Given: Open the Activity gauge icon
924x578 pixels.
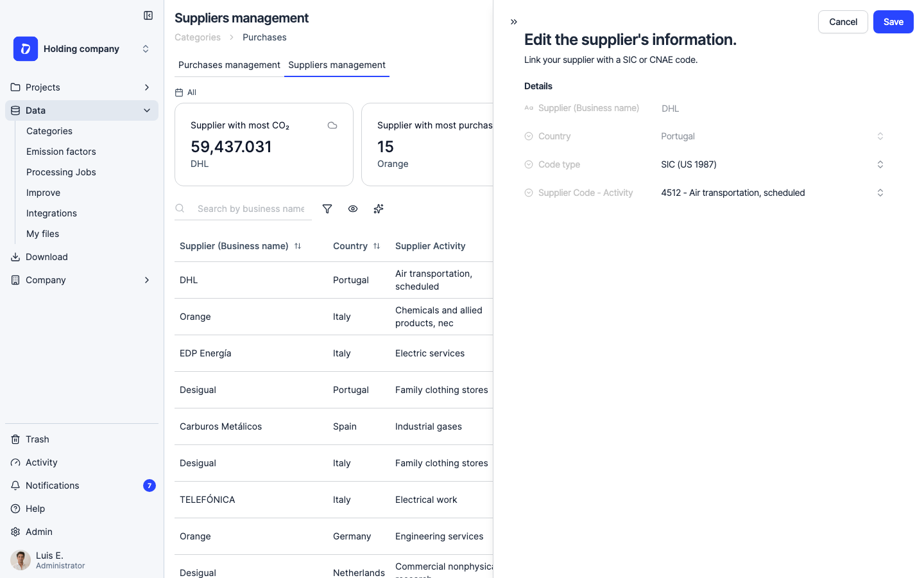Looking at the screenshot, I should (x=15, y=462).
